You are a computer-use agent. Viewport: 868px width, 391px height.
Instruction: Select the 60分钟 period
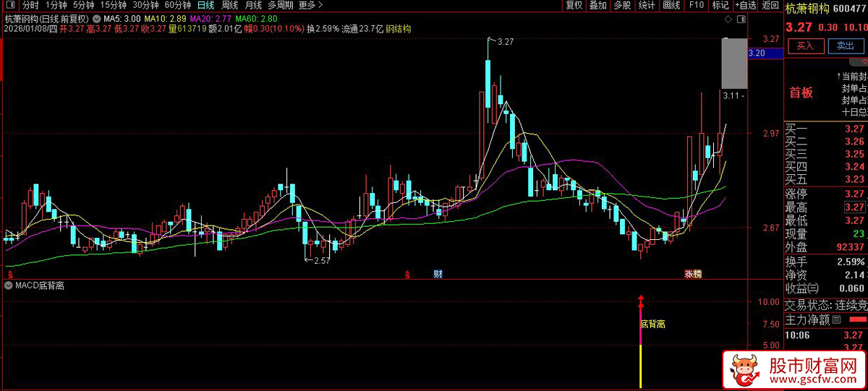coord(178,5)
